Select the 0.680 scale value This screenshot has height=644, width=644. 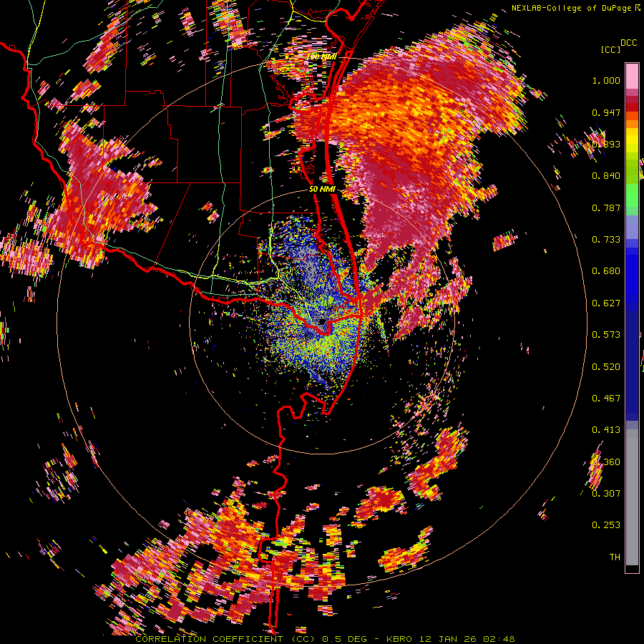click(x=606, y=271)
